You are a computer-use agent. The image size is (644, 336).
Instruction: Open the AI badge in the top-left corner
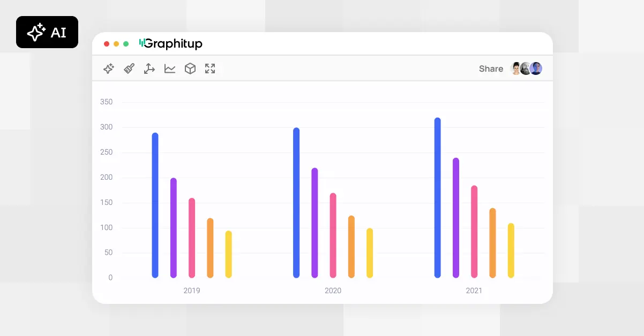[47, 32]
